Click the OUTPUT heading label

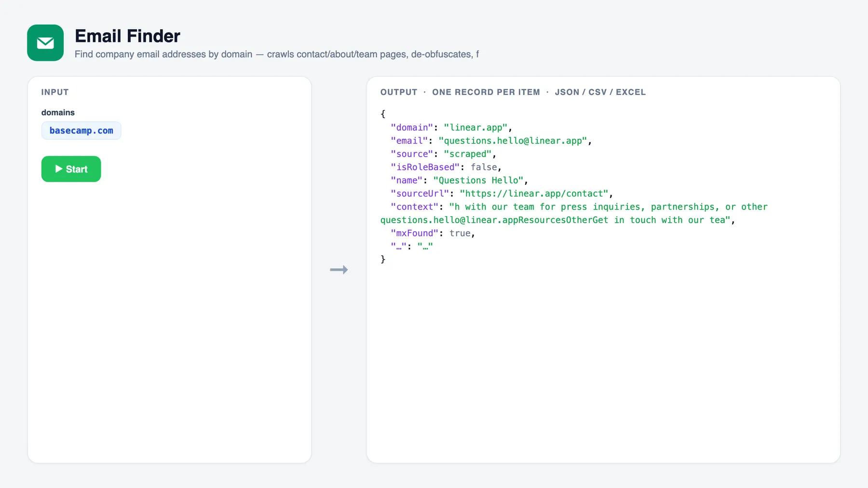tap(399, 92)
